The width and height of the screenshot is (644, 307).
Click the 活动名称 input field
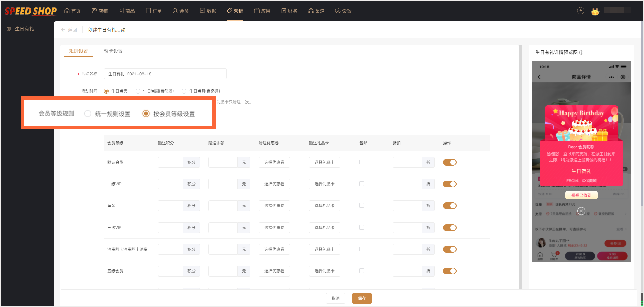tap(165, 74)
